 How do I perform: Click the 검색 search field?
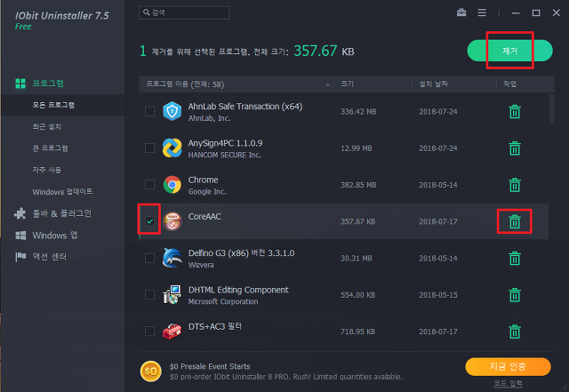184,12
